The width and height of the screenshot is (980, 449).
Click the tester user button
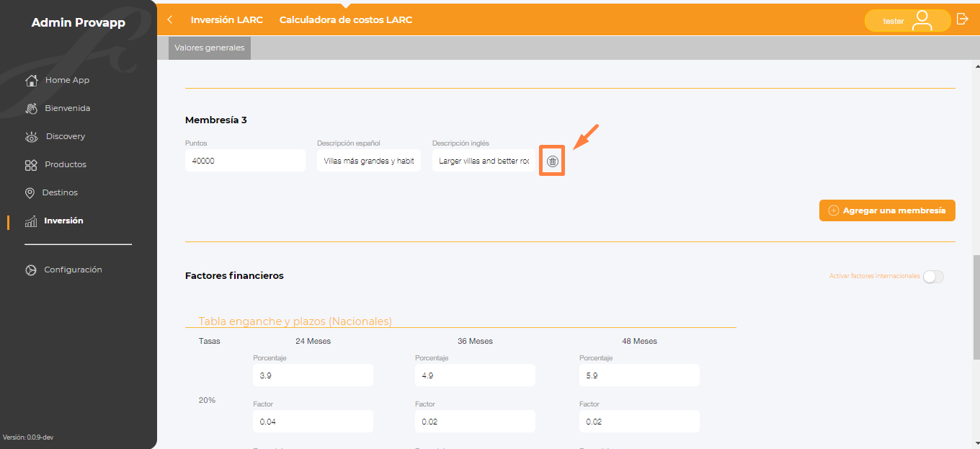click(908, 21)
